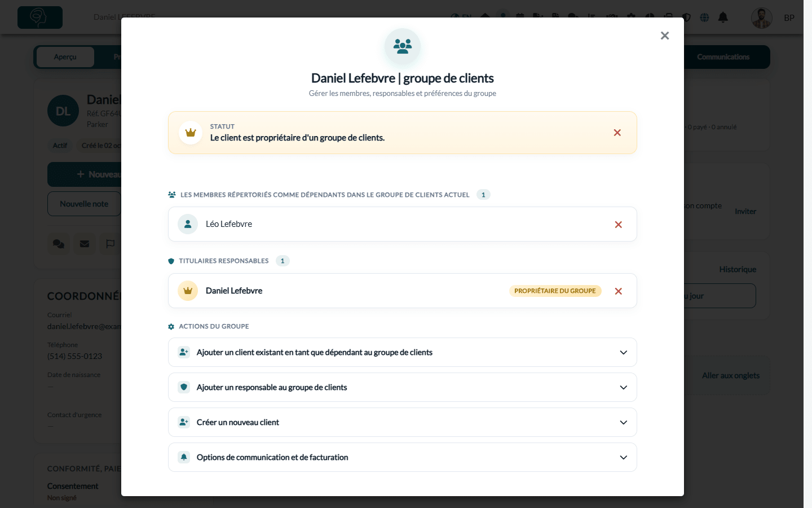Screen dimensions: 812x508
Task: Click the DL client initials avatar
Action: pos(63,111)
